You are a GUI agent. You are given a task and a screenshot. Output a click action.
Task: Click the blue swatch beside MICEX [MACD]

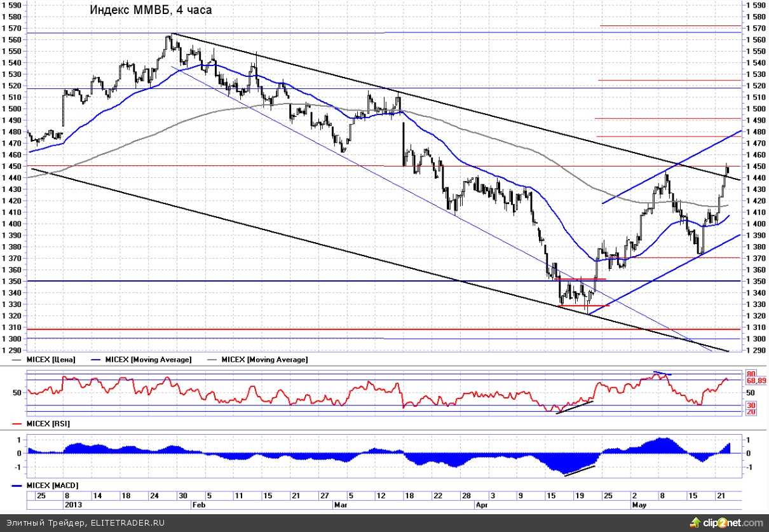(x=18, y=486)
